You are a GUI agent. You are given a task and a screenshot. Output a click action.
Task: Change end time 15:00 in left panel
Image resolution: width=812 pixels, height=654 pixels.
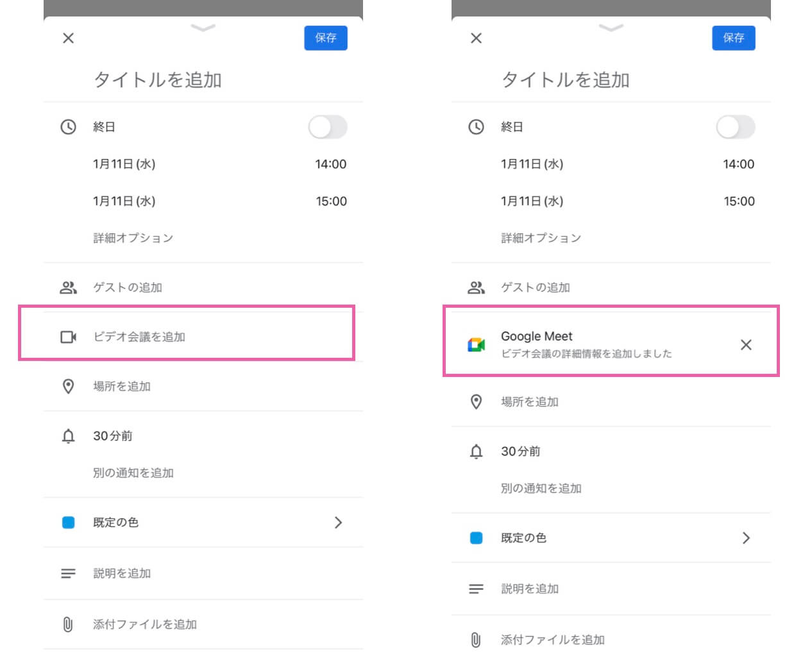331,201
